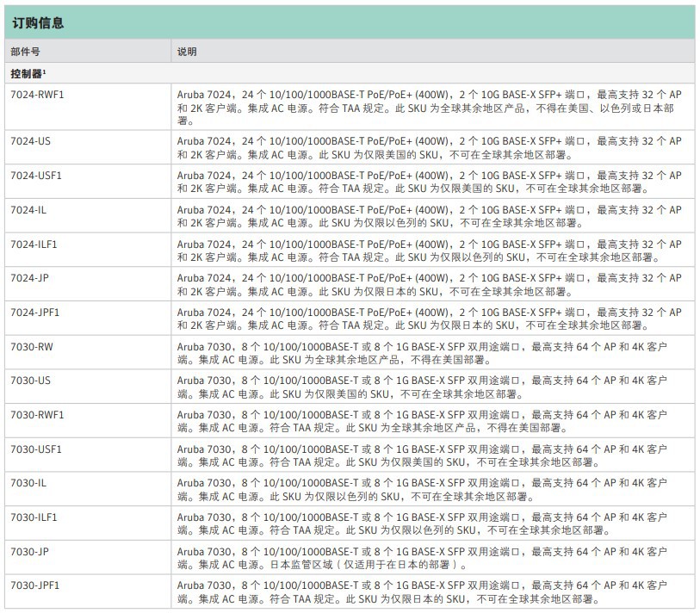Viewport: 700px width, 613px height.
Task: Select part number 7024-USF1
Action: 36,176
